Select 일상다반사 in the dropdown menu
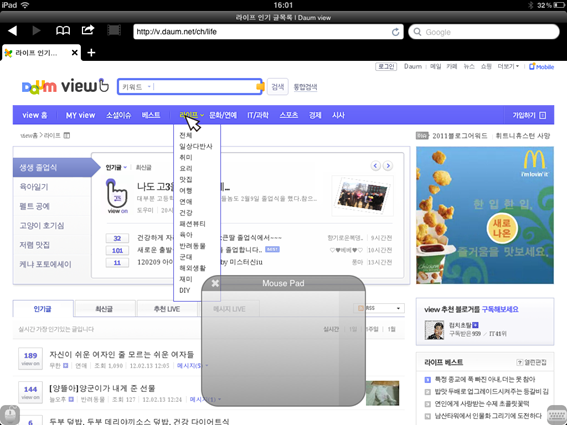Screen dimensions: 567x425 [x=196, y=146]
